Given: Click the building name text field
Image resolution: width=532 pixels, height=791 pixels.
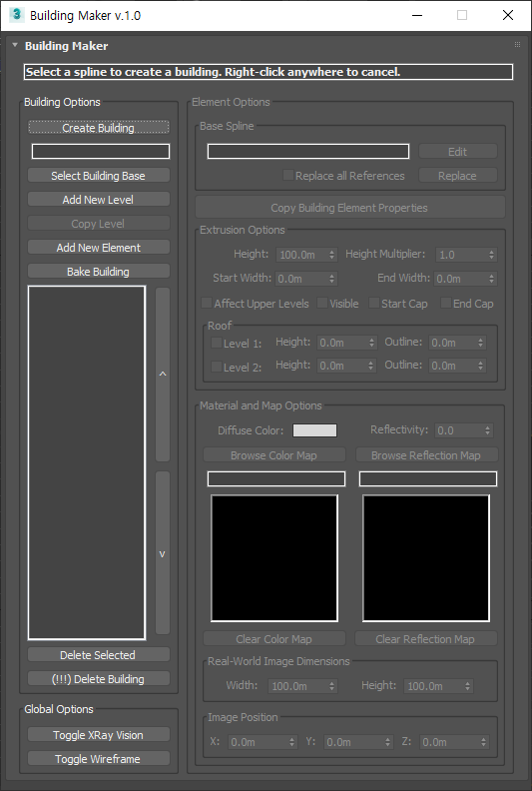Looking at the screenshot, I should click(x=101, y=152).
